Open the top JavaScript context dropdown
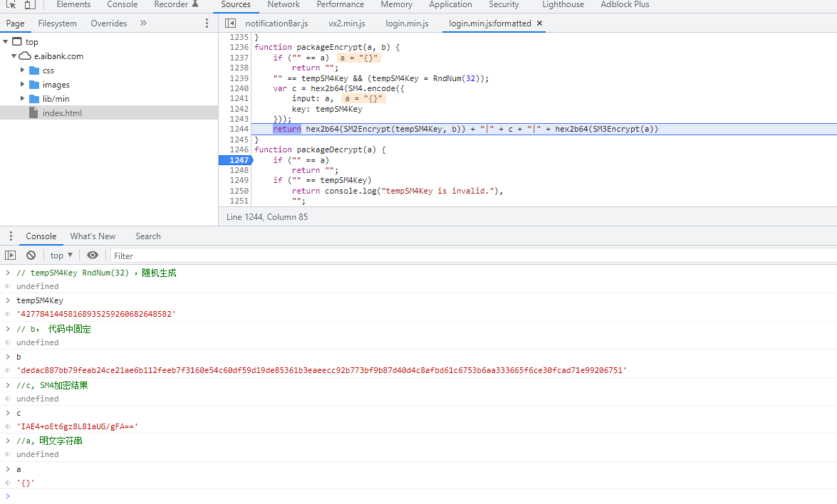This screenshot has width=837, height=504. (61, 256)
